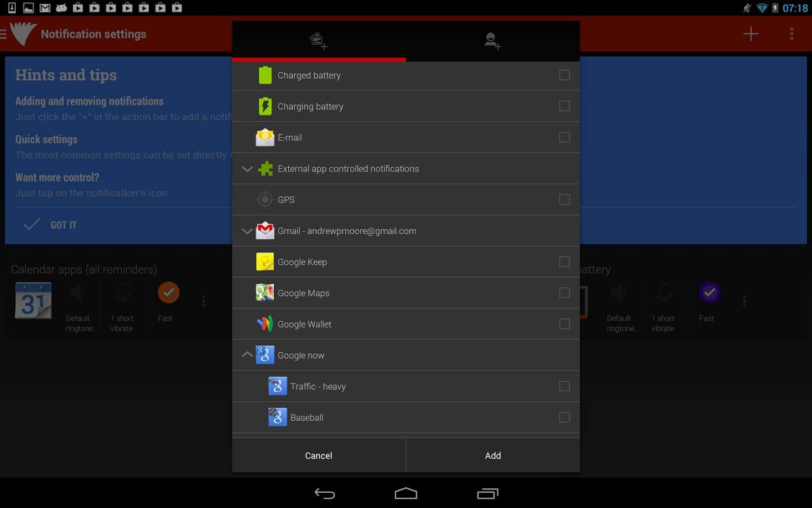Tap the Calendar apps icon
The image size is (812, 508).
click(x=33, y=301)
